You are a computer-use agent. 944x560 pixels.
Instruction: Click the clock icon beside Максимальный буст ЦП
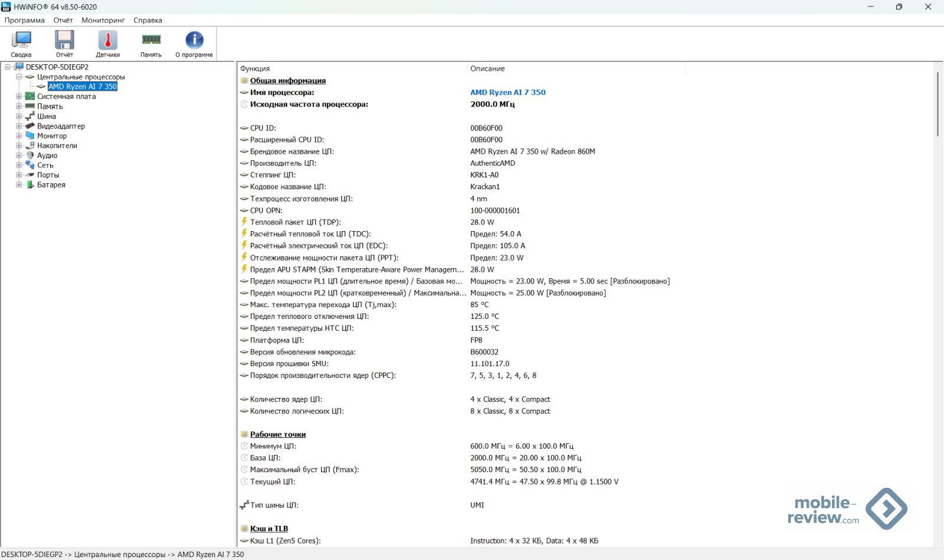pos(244,470)
